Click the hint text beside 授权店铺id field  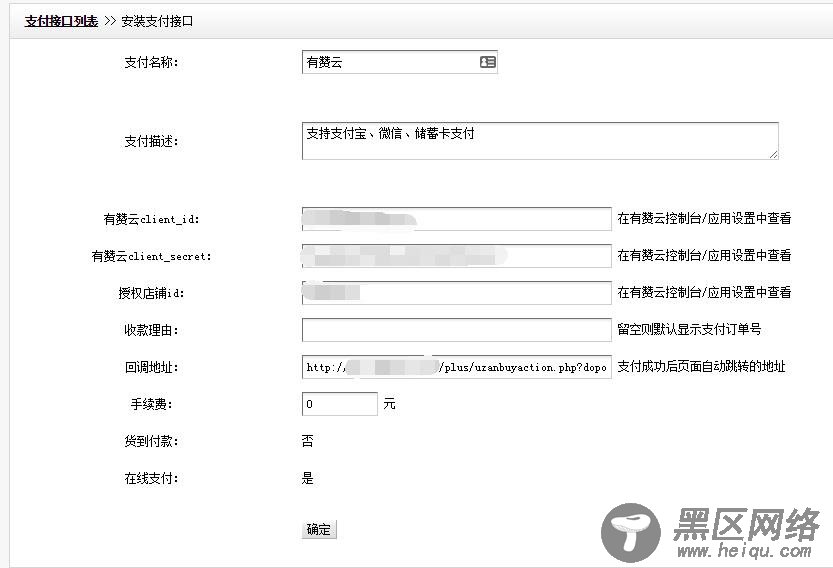704,292
